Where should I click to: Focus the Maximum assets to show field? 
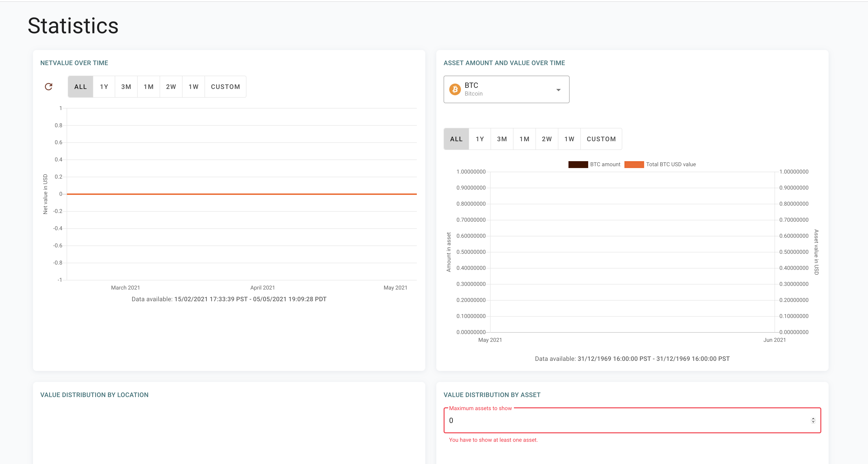[632, 420]
